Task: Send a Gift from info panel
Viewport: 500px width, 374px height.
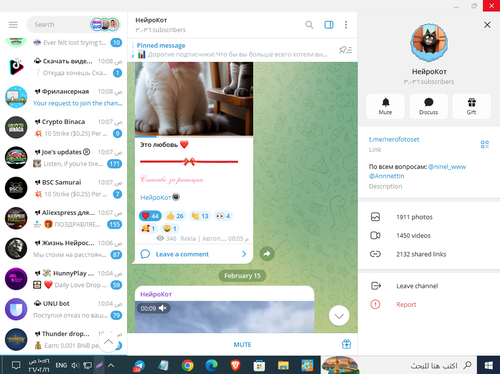Action: pyautogui.click(x=471, y=106)
